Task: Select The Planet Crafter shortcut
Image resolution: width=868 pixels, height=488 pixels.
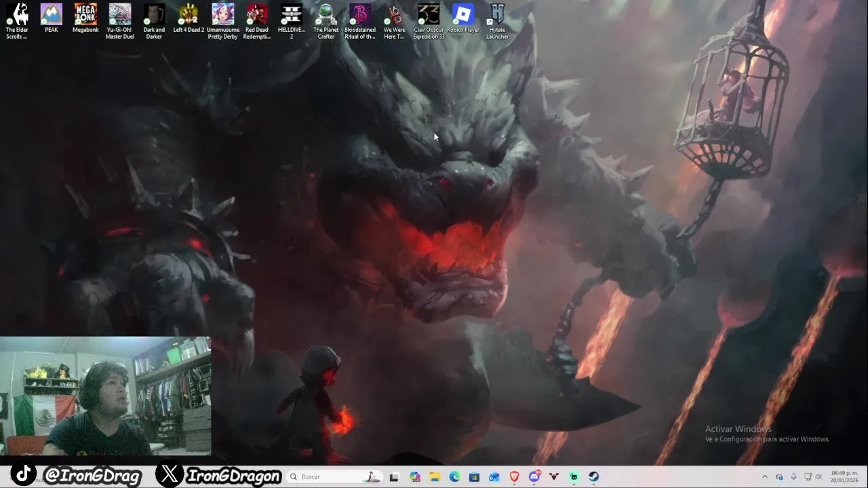Action: (326, 21)
